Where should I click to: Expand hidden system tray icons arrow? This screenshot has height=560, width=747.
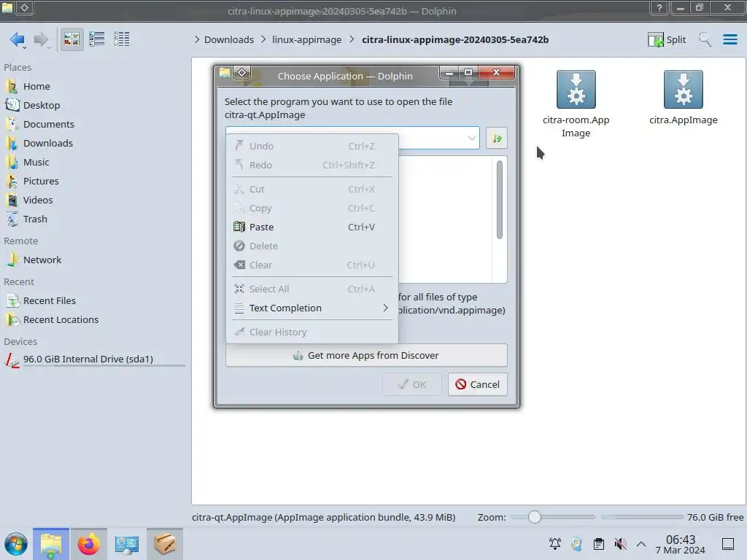641,544
